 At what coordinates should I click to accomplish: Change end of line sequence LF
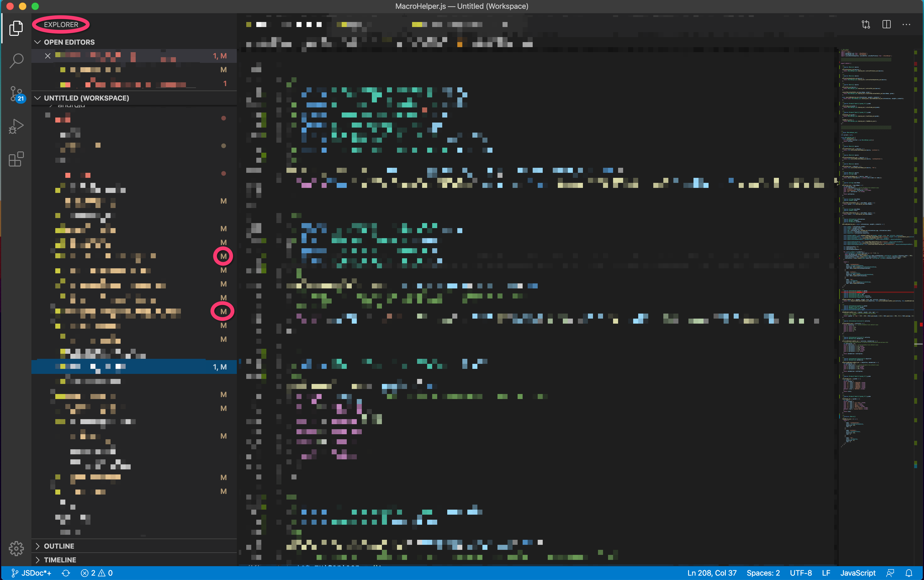click(826, 573)
